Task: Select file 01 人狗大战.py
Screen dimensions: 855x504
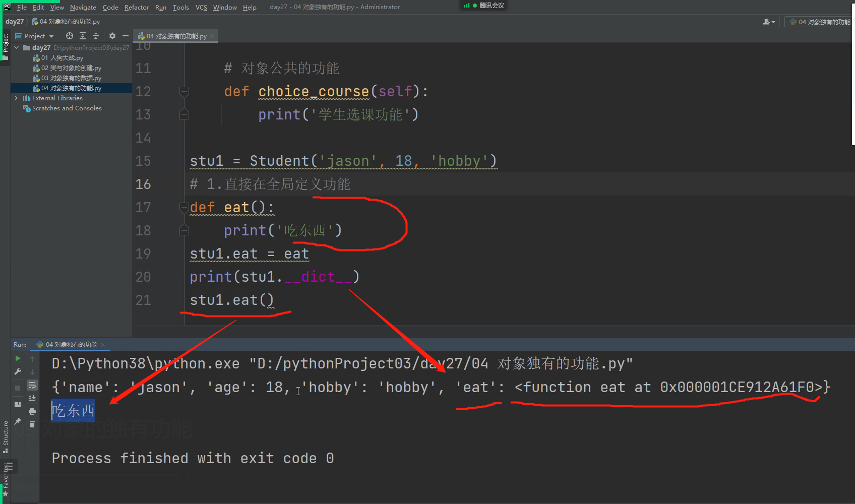Action: tap(58, 58)
